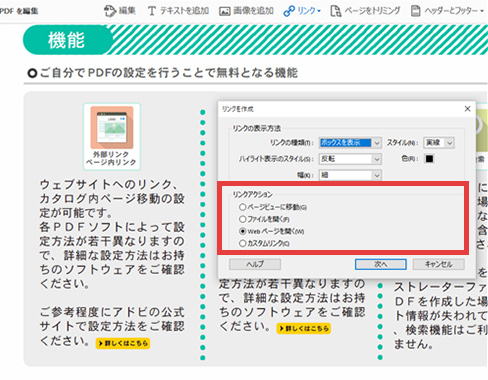Click the 画像を追加 image icon
The height and width of the screenshot is (380, 488).
point(224,11)
